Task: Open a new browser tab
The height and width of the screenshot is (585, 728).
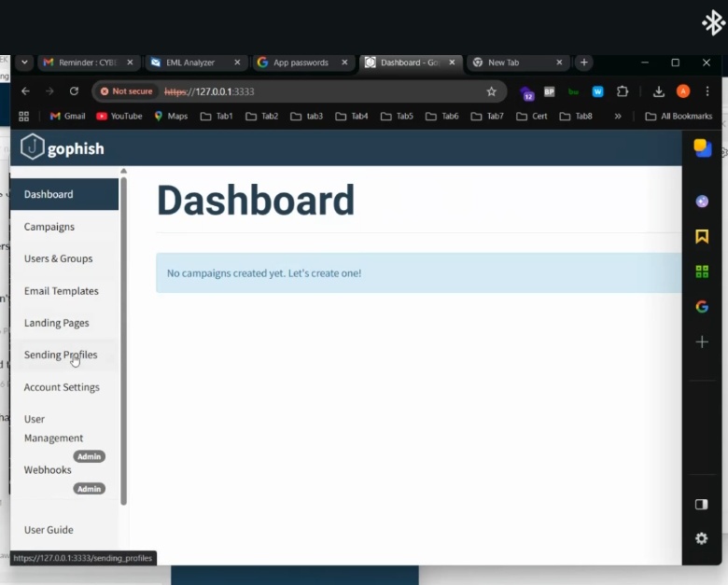Action: click(x=584, y=63)
